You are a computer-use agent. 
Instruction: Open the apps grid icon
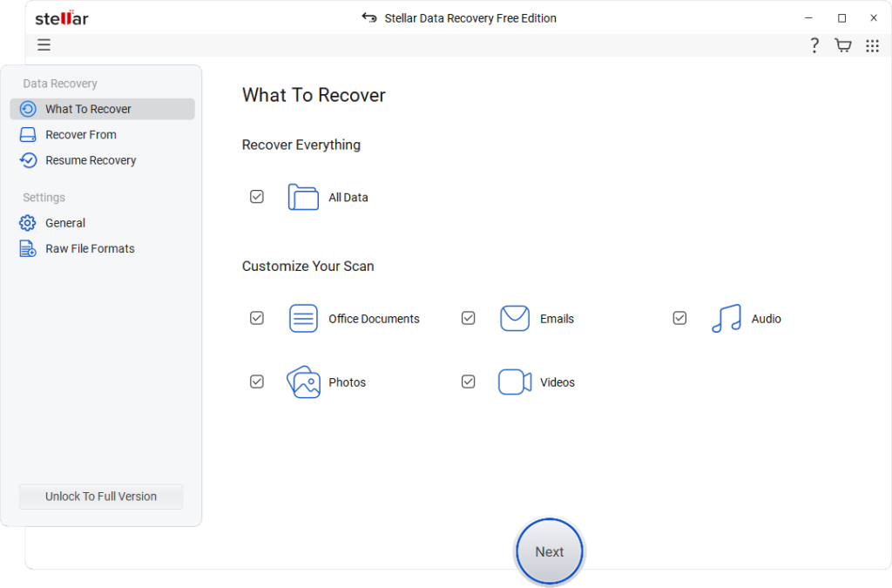point(872,45)
